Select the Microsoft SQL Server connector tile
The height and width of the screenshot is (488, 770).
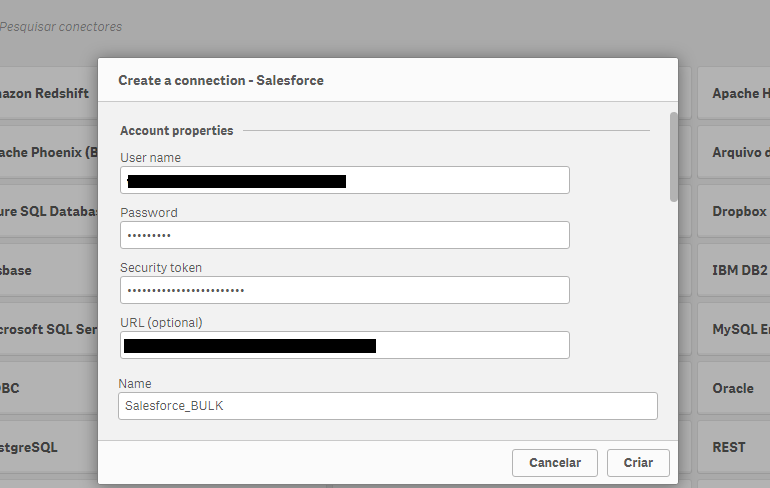tap(47, 330)
